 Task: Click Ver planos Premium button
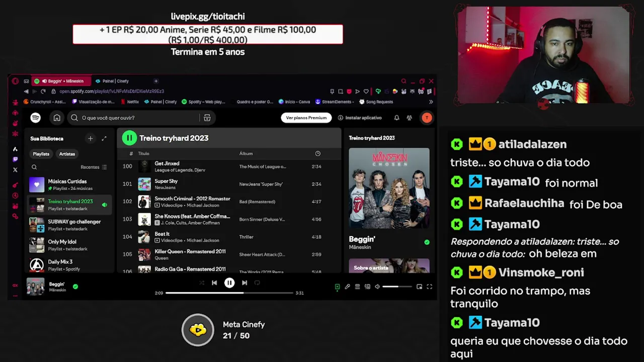(306, 118)
